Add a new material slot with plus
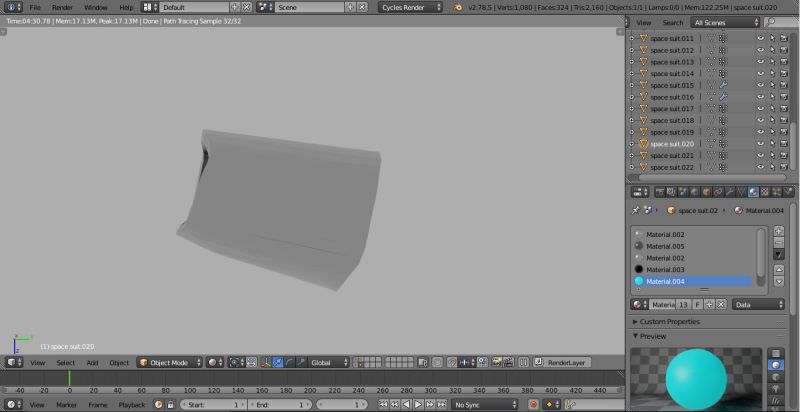Image resolution: width=800 pixels, height=412 pixels. (779, 231)
